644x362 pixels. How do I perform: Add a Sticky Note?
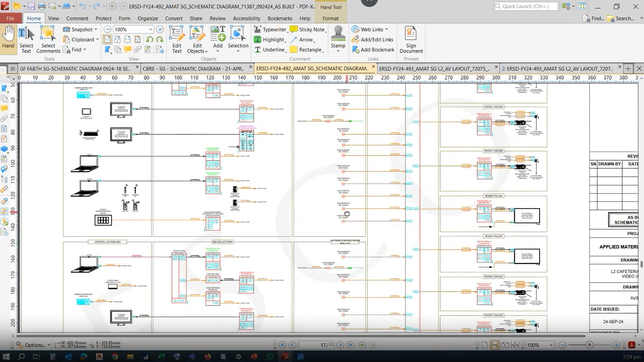(307, 29)
